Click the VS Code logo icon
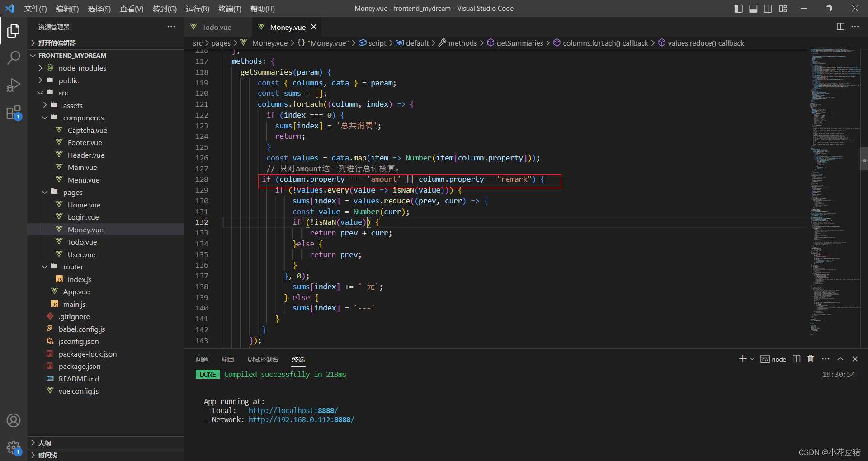Screen dimensions: 868x461 (x=10, y=9)
